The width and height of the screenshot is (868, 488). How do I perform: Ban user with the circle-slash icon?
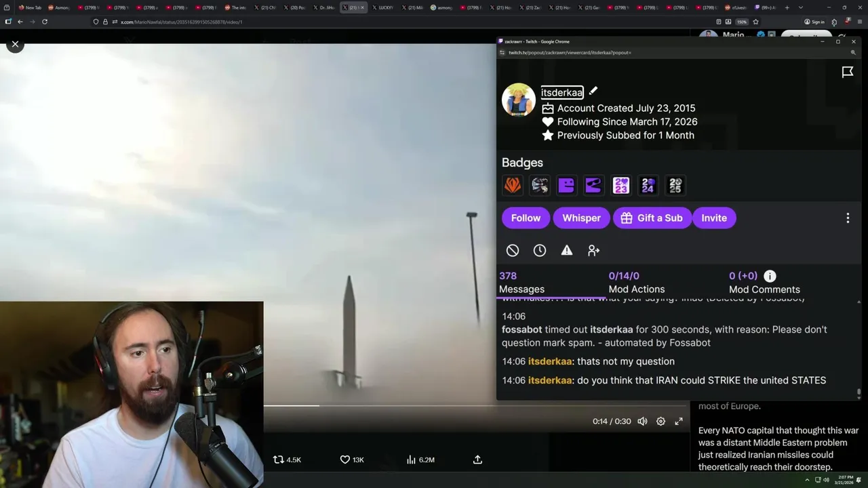click(x=513, y=250)
